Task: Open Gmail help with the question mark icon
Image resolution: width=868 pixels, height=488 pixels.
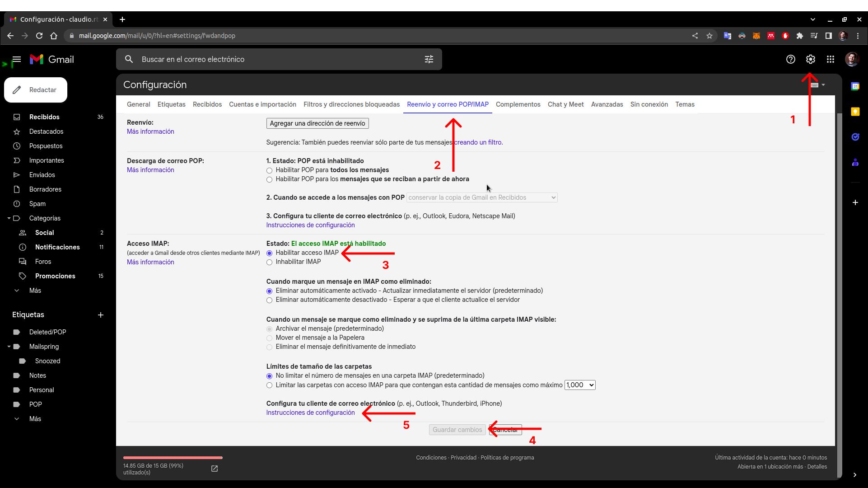Action: click(790, 59)
